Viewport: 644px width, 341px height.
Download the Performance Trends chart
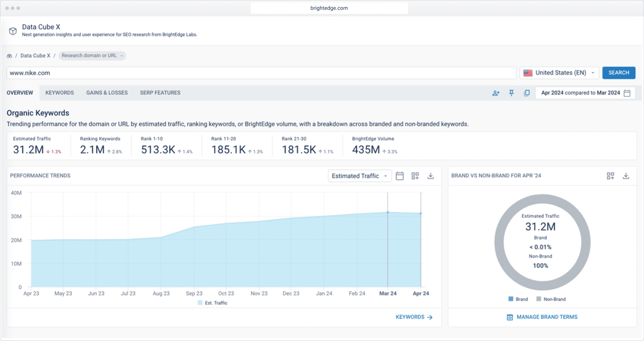(x=431, y=176)
